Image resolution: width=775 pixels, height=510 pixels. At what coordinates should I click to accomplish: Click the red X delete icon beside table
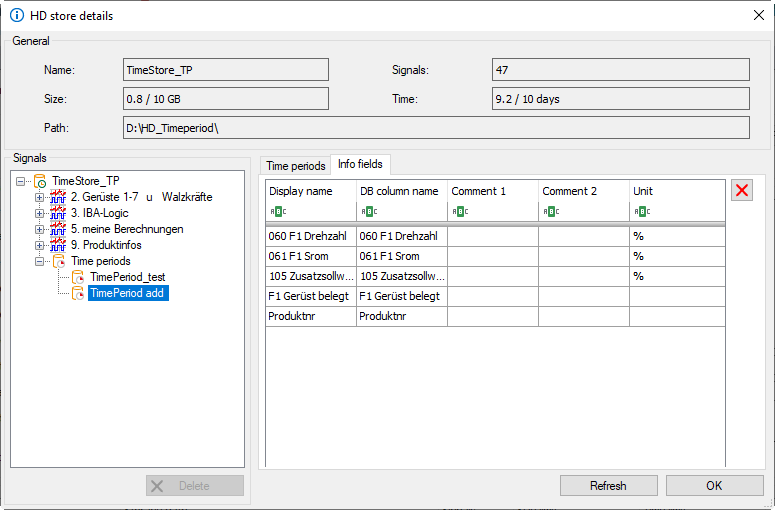point(742,191)
